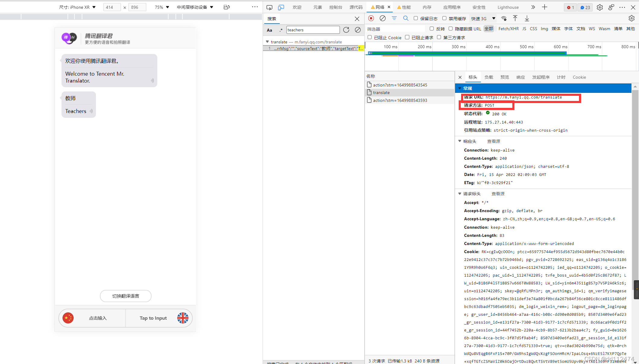Click the DevTools feedback icon
Viewport: 639px width, 364px height.
click(x=611, y=7)
